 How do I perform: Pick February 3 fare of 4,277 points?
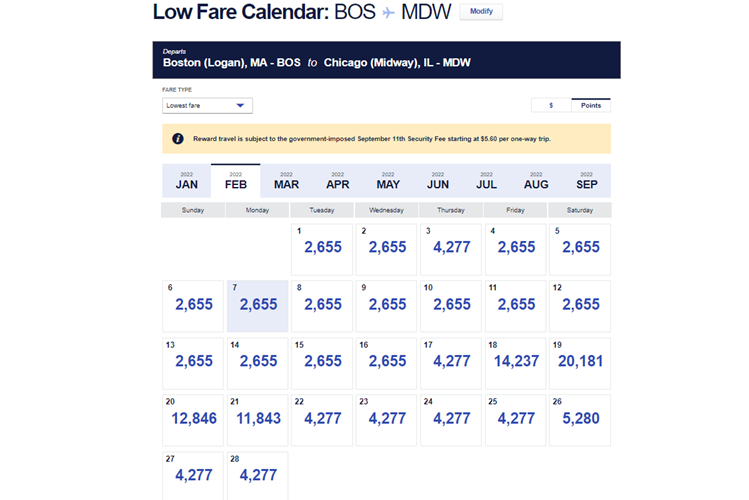(x=451, y=248)
